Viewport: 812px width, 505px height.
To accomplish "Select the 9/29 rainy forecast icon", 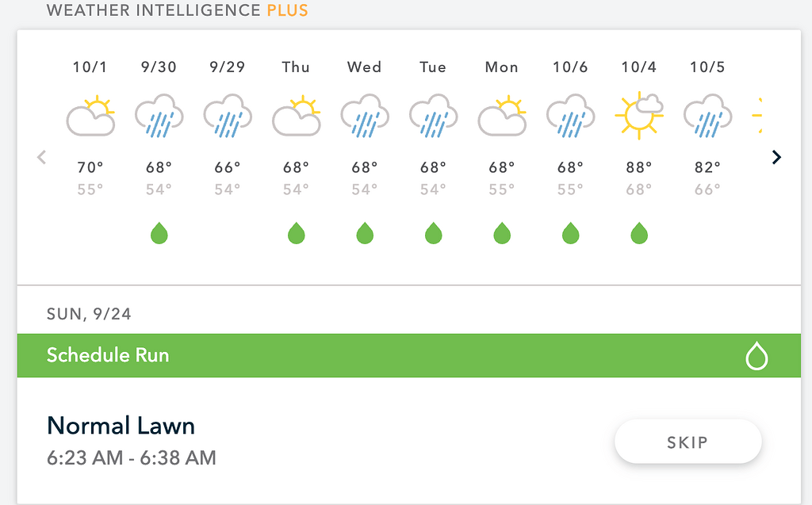I will [x=228, y=117].
